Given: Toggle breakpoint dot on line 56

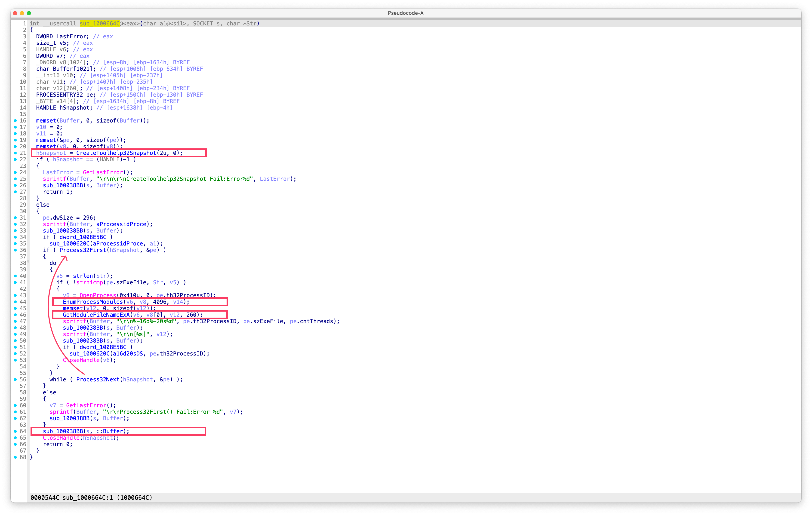Looking at the screenshot, I should (x=15, y=380).
